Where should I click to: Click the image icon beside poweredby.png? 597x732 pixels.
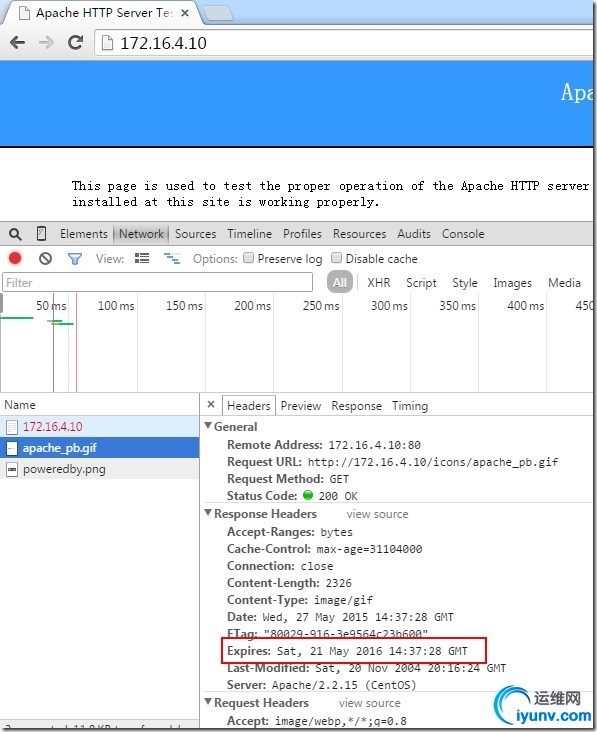coord(12,469)
